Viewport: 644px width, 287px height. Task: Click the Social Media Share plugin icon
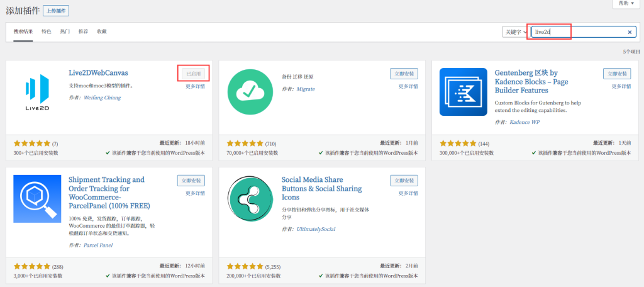(250, 199)
